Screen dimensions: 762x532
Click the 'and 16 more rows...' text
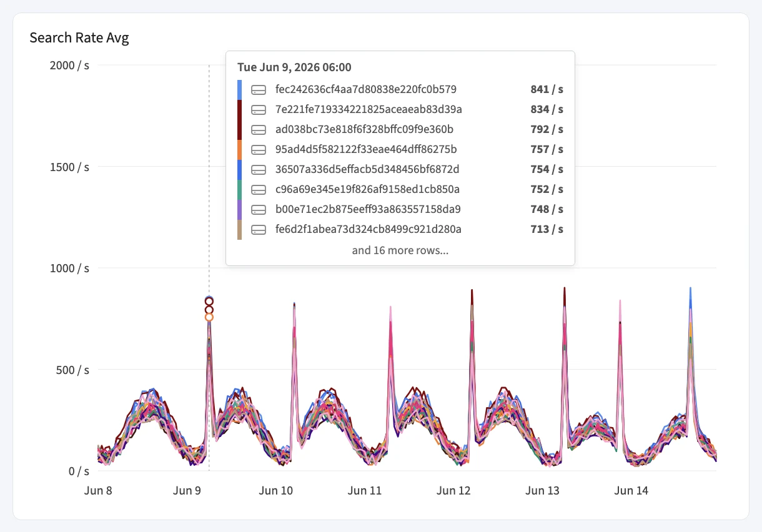[x=400, y=250]
